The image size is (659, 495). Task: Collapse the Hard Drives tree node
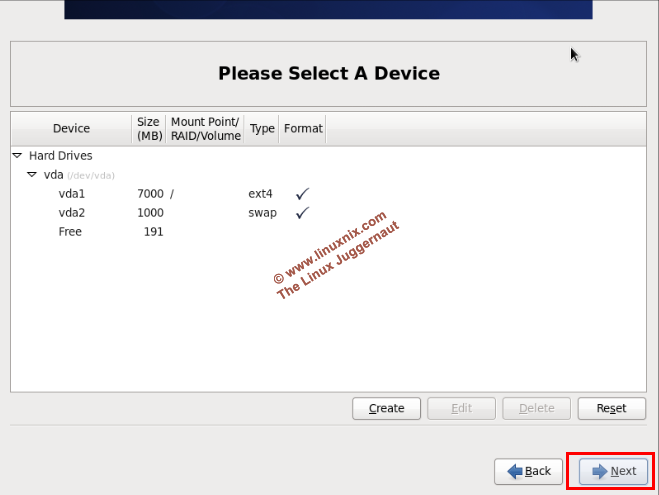(x=18, y=156)
